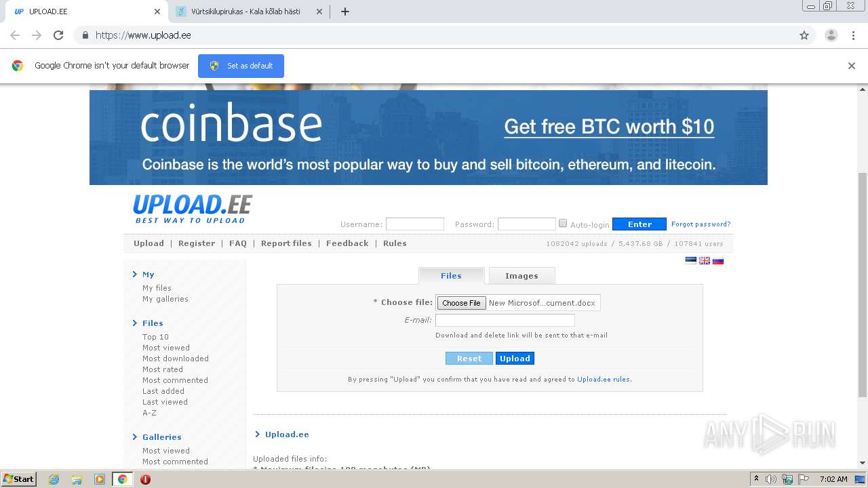Viewport: 868px width, 488px height.
Task: Click the page vertical scrollbar
Action: coord(863,285)
